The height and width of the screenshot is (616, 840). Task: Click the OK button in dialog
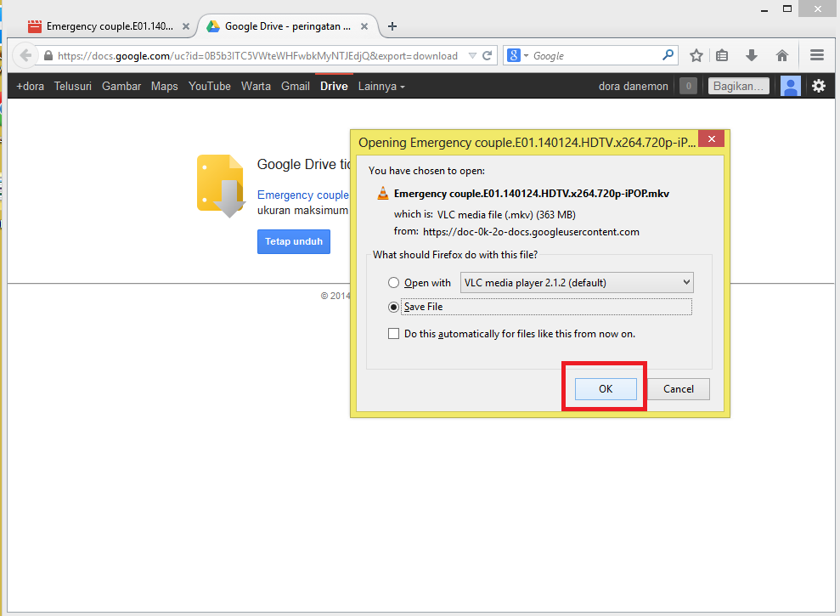[606, 388]
